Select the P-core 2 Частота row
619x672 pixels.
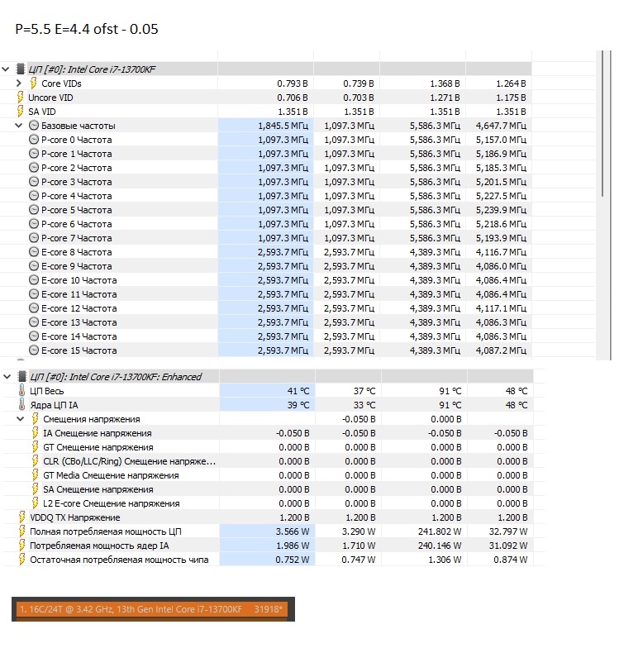[x=265, y=168]
